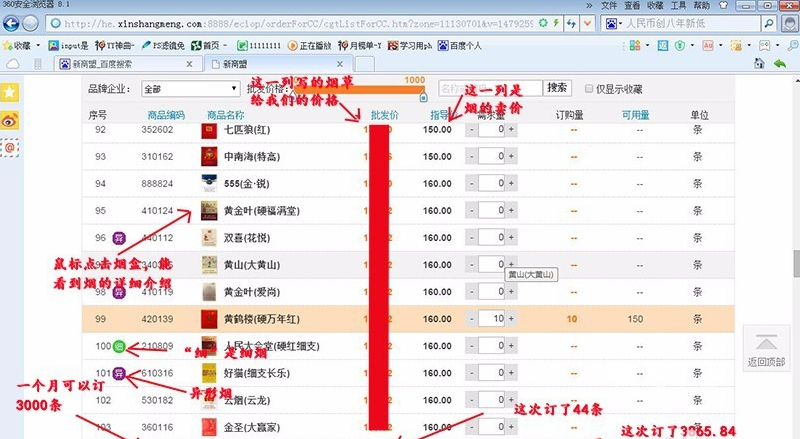Click quantity field for 好猫(细支长乐)

[x=492, y=373]
